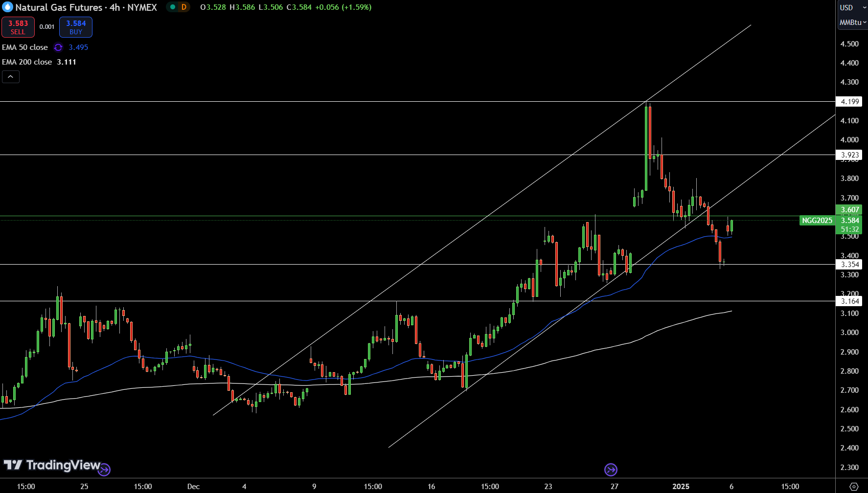Click the EMA 50 refresh icon
The width and height of the screenshot is (868, 493).
[58, 47]
